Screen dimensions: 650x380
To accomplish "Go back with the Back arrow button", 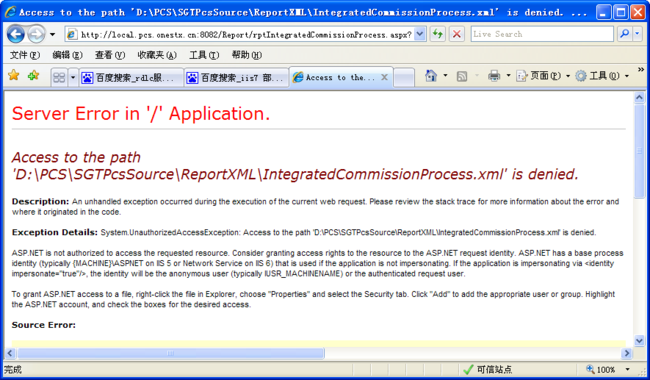I will pos(16,34).
